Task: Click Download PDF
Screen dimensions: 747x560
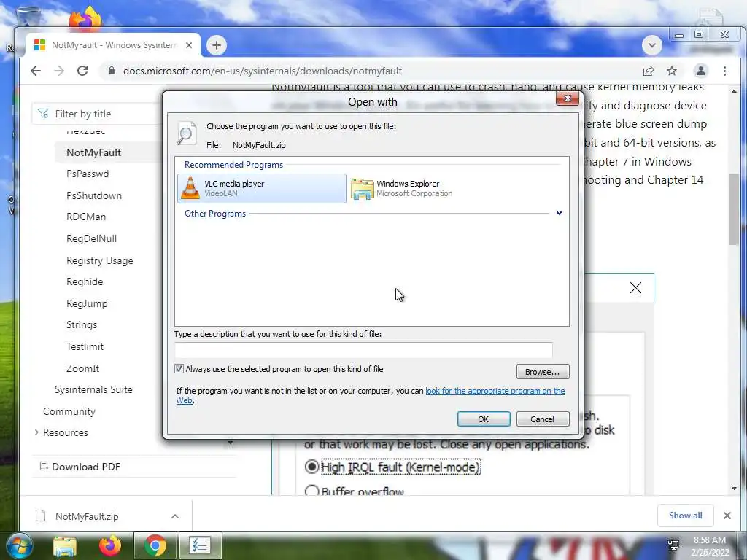Action: pyautogui.click(x=80, y=467)
